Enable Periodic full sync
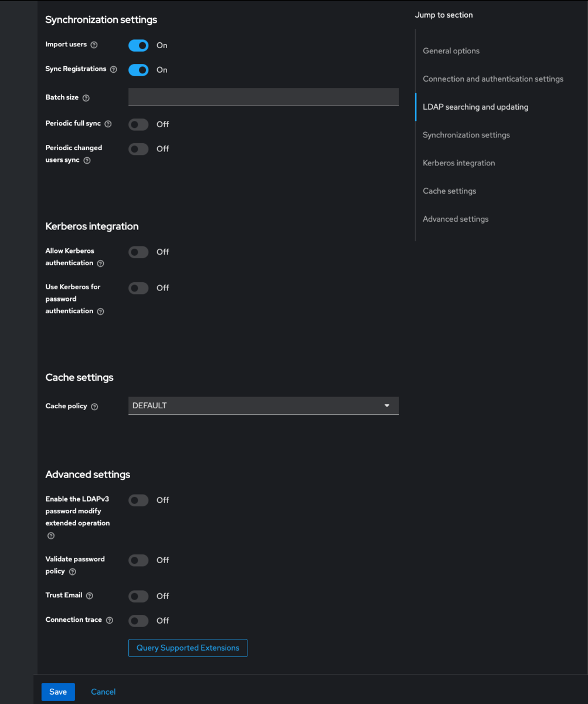 138,124
